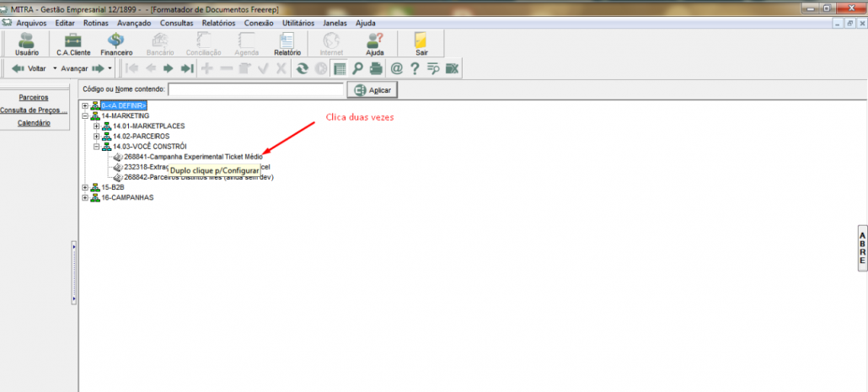Click the magnifier search toolbar icon
Viewport: 868px width, 392px height.
(x=358, y=68)
